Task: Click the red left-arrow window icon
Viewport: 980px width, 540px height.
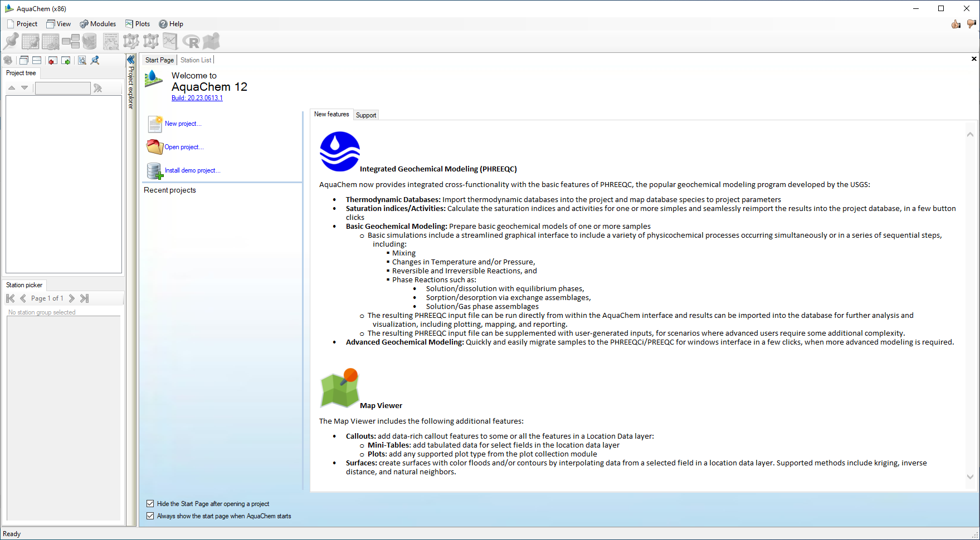Action: [52, 60]
